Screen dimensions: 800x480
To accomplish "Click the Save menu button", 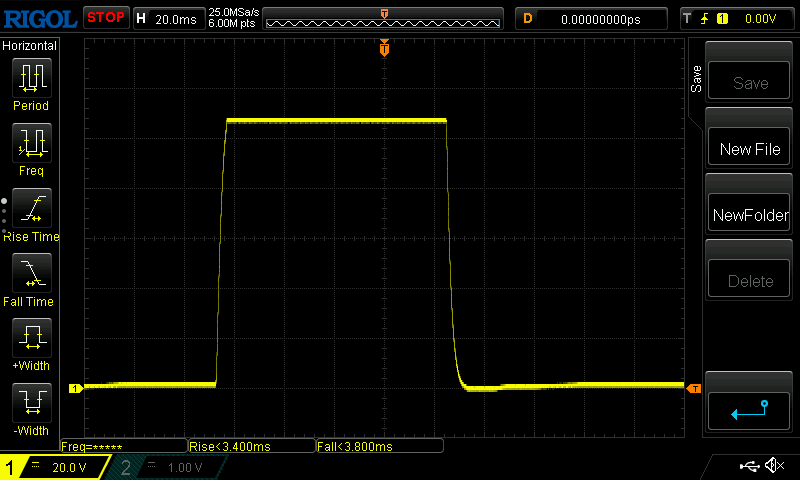I will tap(748, 81).
